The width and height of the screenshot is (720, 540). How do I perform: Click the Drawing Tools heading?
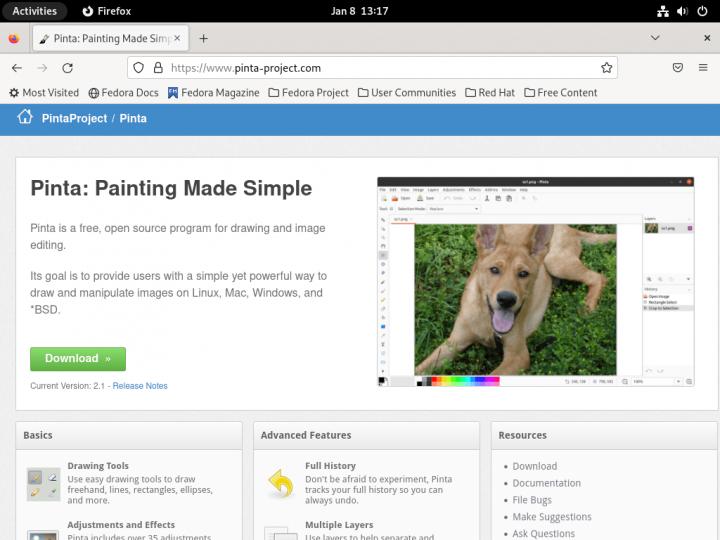pyautogui.click(x=98, y=466)
